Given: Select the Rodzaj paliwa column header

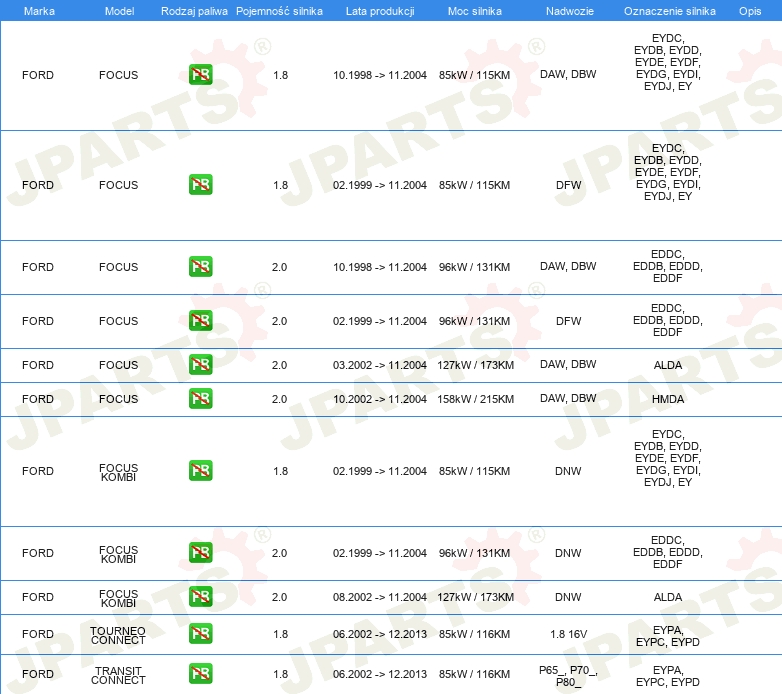Looking at the screenshot, I should (x=194, y=11).
